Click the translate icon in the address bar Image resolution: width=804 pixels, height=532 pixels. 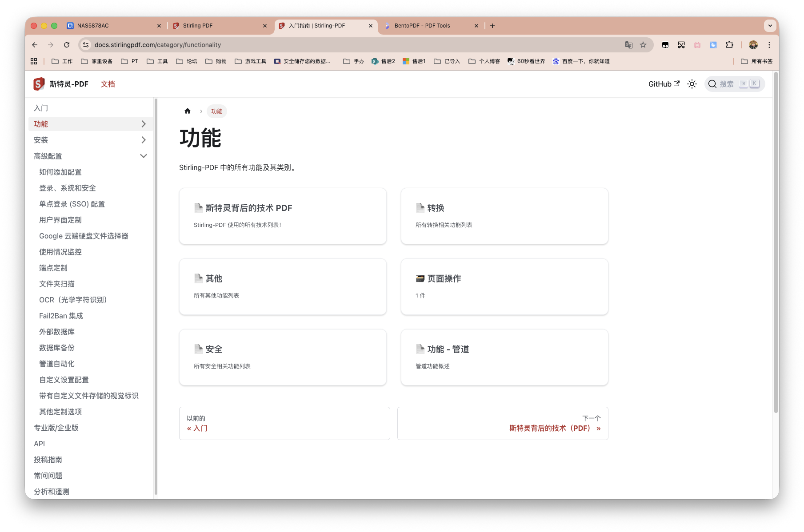point(628,44)
